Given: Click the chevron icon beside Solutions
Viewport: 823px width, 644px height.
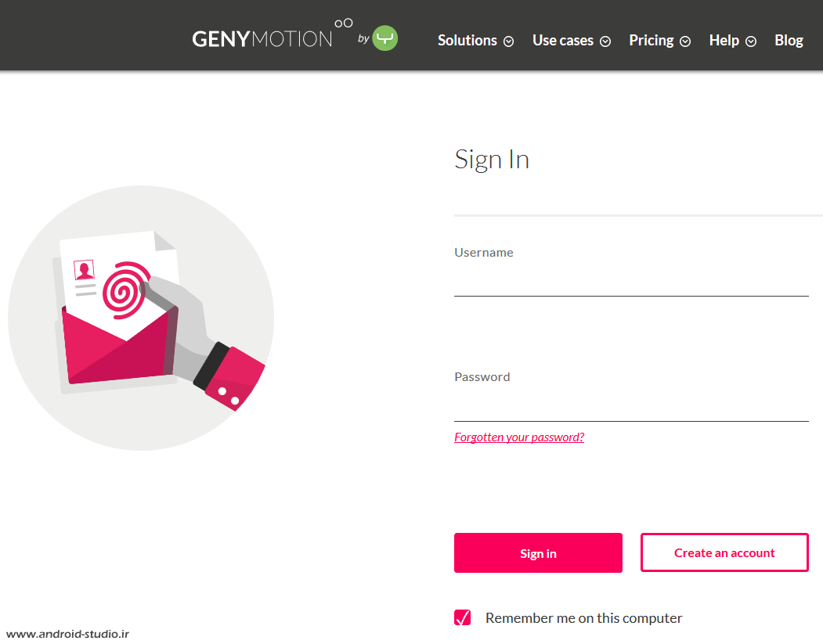Looking at the screenshot, I should coord(509,41).
